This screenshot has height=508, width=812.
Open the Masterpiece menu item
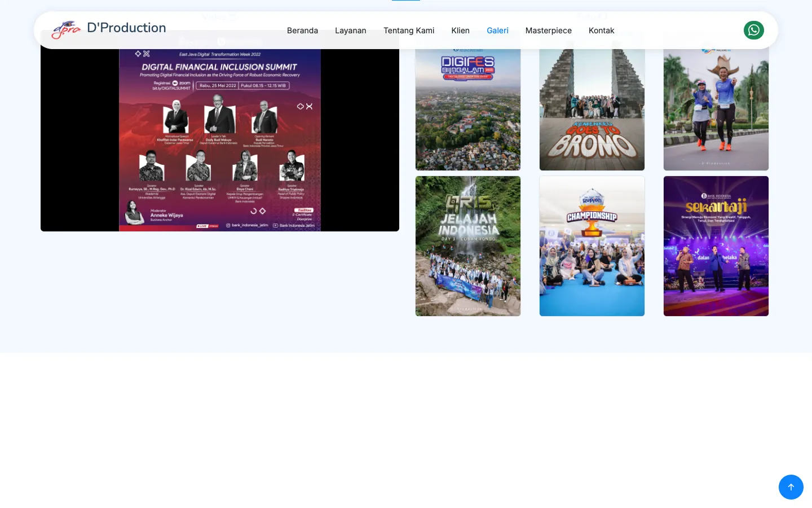click(549, 30)
